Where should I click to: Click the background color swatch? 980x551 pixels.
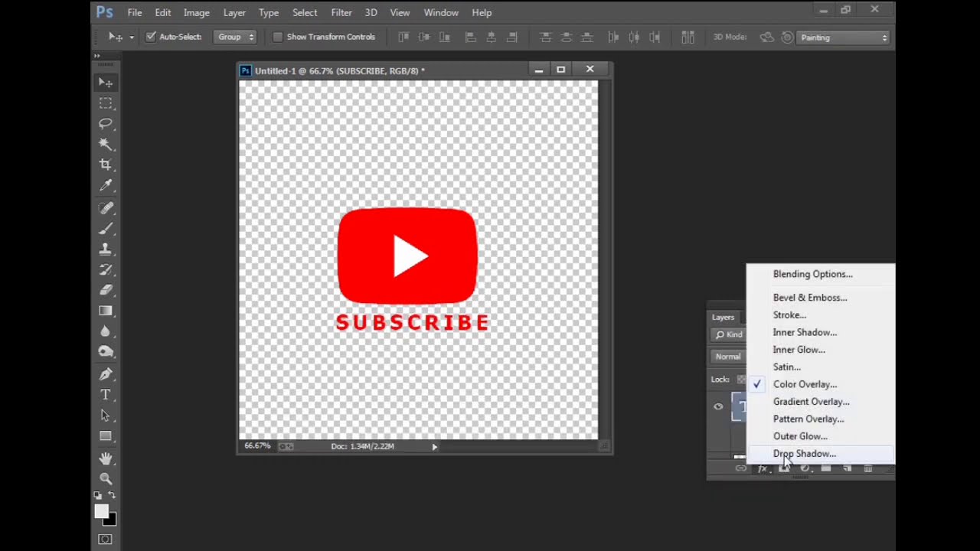click(x=112, y=520)
